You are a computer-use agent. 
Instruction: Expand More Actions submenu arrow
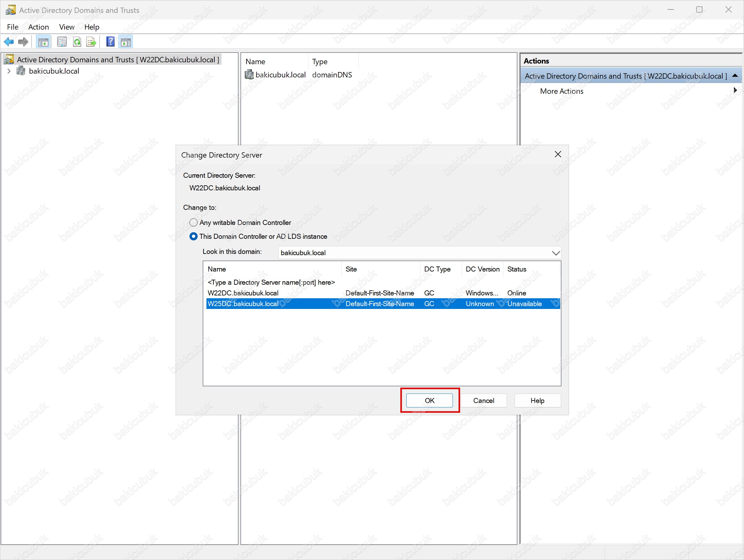click(x=735, y=90)
